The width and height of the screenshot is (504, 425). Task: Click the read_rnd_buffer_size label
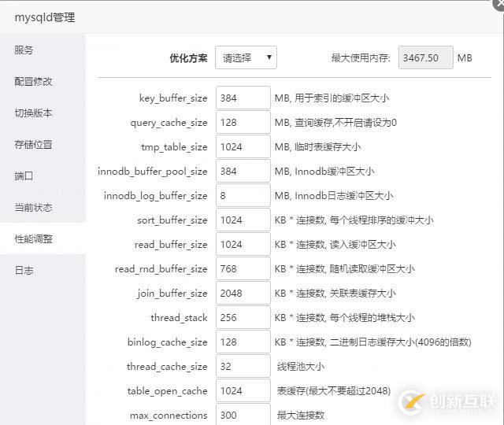(161, 269)
